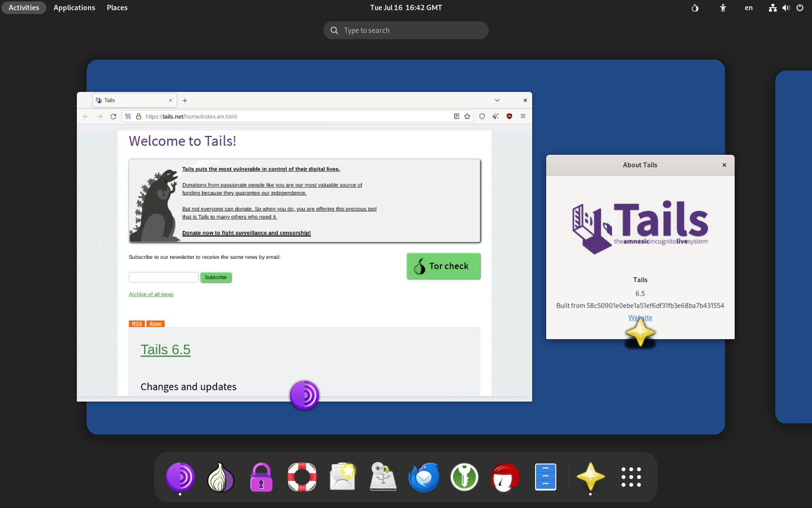The image size is (812, 508).
Task: Open the Atom feed link
Action: pos(155,324)
